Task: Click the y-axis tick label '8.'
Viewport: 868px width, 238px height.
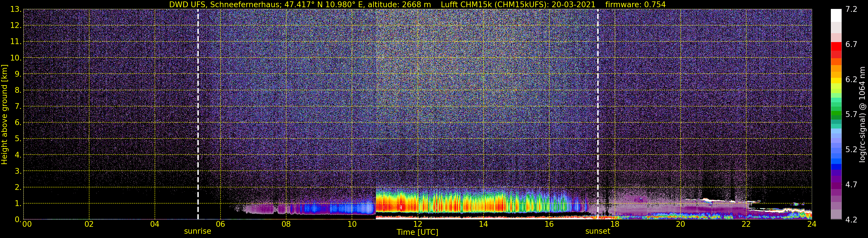Action: click(x=18, y=90)
